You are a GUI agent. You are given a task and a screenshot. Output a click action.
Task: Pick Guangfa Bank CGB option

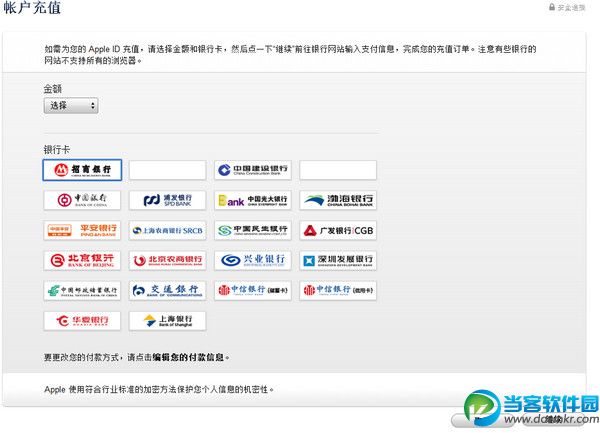pos(338,230)
